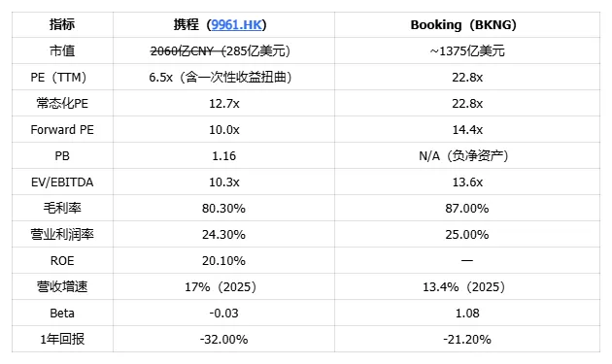Click the 市值 row label
Viewport: 612px width, 364px height.
coord(62,50)
